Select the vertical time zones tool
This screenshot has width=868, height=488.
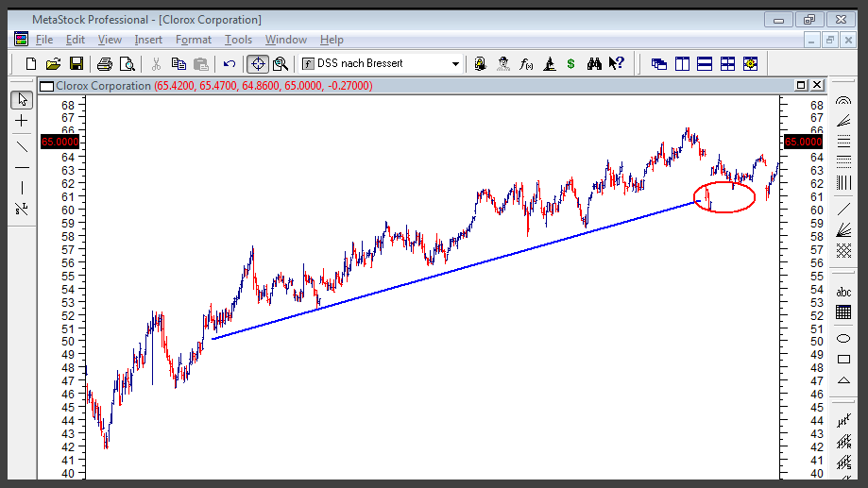pos(843,182)
